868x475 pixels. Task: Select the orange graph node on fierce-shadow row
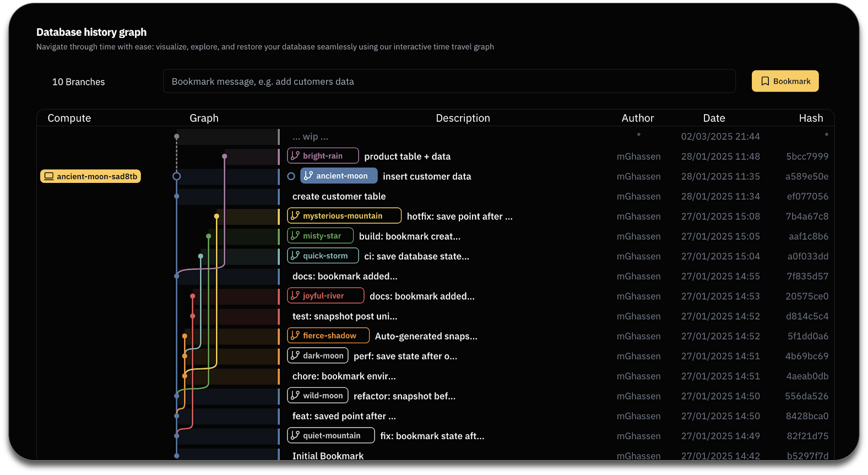coord(185,336)
